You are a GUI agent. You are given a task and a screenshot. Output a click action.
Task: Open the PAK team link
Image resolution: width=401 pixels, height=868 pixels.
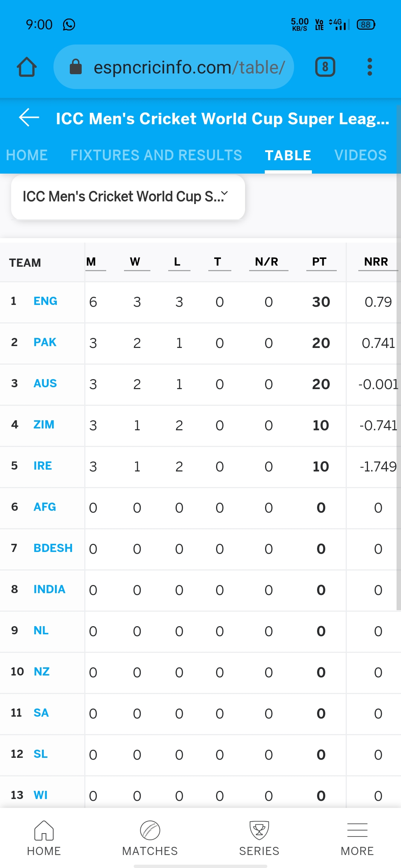click(x=45, y=342)
